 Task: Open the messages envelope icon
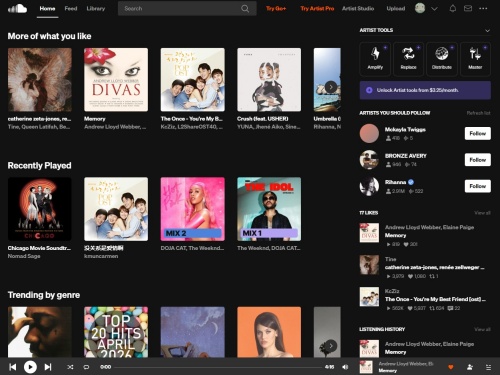[468, 8]
